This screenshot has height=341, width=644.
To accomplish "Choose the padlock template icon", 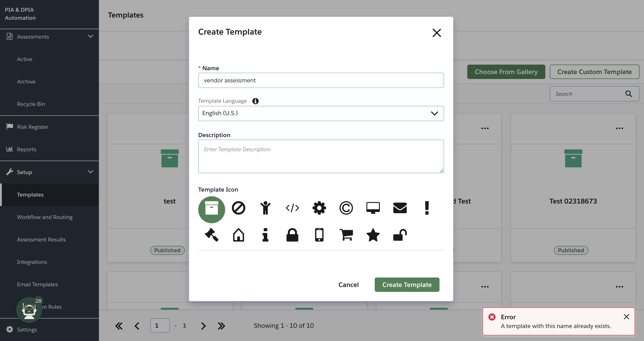I will (x=292, y=235).
